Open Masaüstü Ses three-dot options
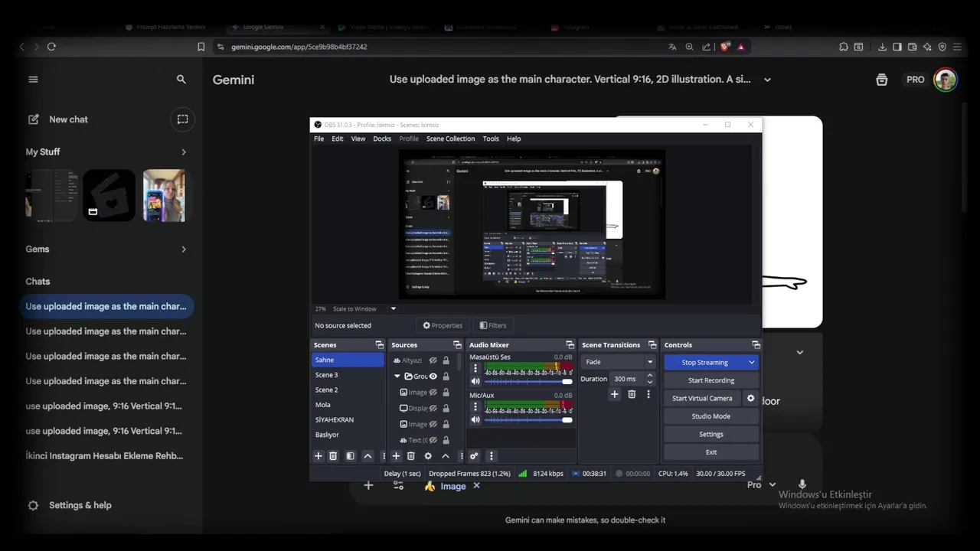The height and width of the screenshot is (551, 980). click(x=475, y=368)
